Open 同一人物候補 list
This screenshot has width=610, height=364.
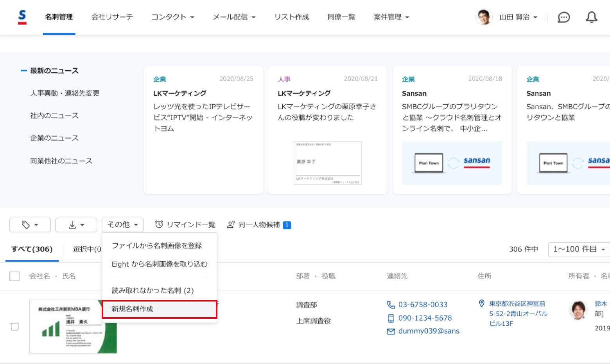tap(259, 225)
